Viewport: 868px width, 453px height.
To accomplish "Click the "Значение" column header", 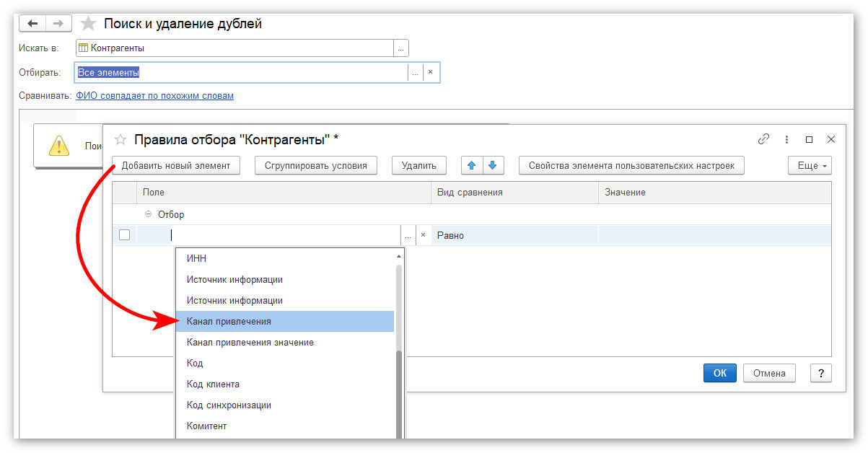I will click(714, 193).
